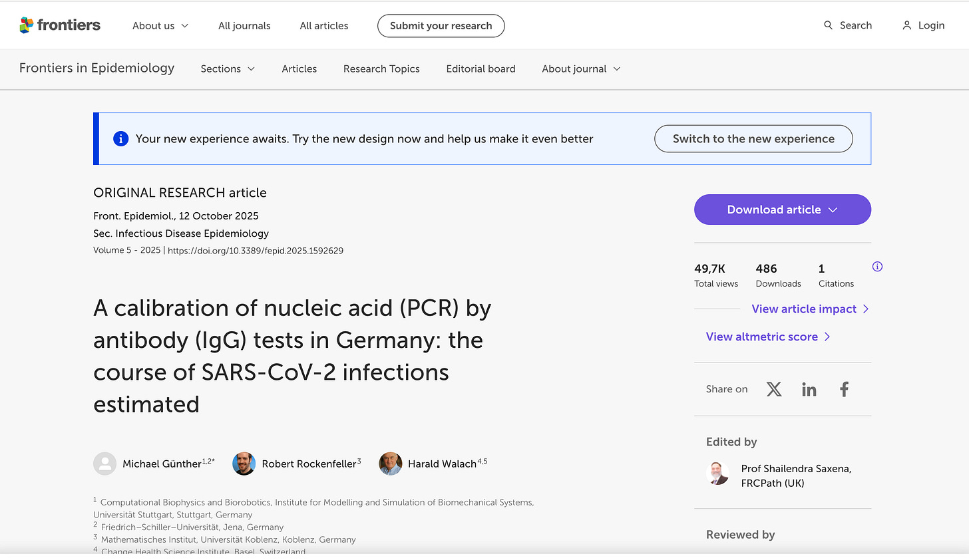Click 'Edited by' heading

[731, 442]
